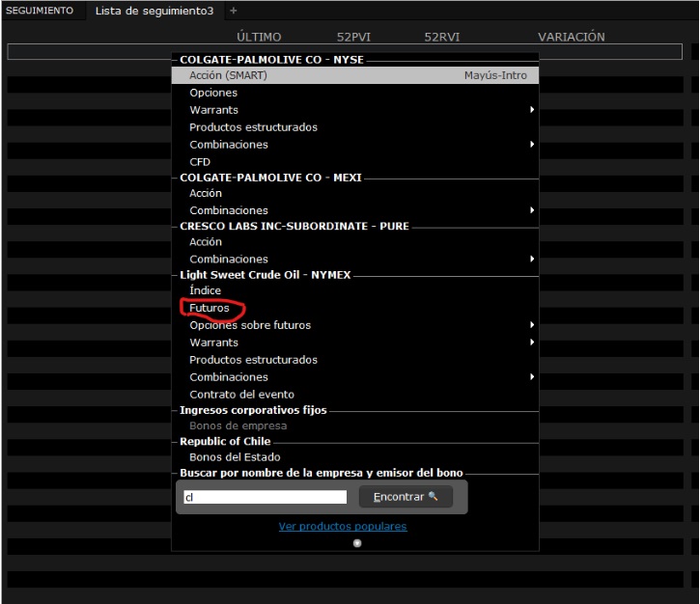
Task: Click the small circle icon below popular products link
Action: coord(357,543)
